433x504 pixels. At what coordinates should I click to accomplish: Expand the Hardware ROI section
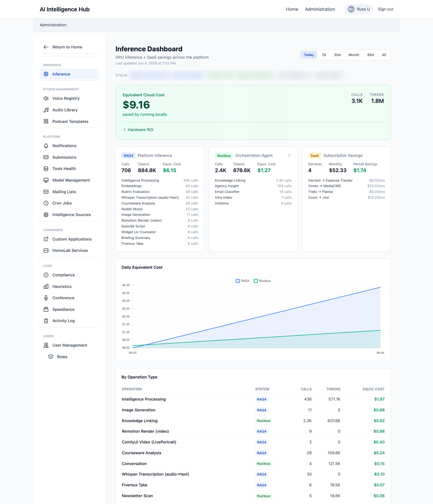(x=138, y=130)
